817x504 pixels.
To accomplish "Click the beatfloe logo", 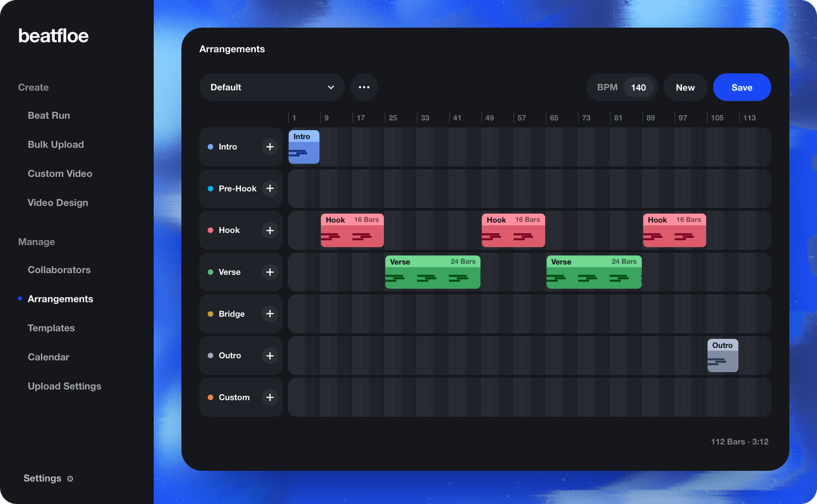I will pos(54,36).
